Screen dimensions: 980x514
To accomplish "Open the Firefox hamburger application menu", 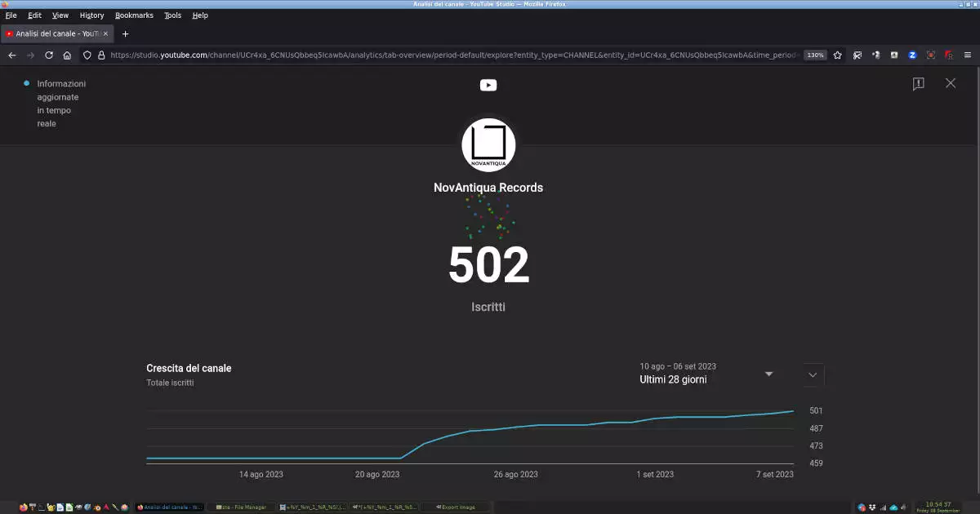I will 968,55.
